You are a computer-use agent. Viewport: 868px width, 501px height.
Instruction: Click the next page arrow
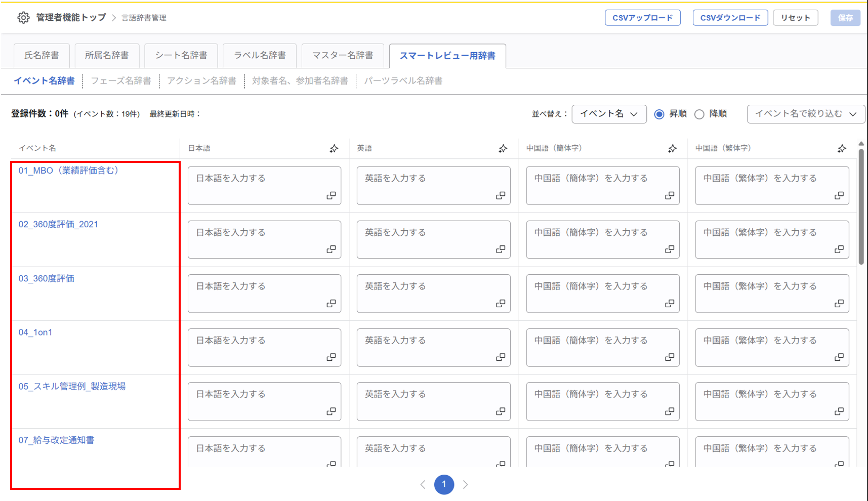[465, 484]
